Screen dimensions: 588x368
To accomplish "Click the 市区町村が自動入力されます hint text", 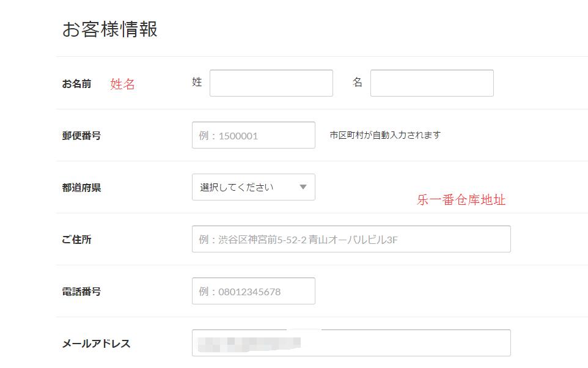I will (x=385, y=135).
